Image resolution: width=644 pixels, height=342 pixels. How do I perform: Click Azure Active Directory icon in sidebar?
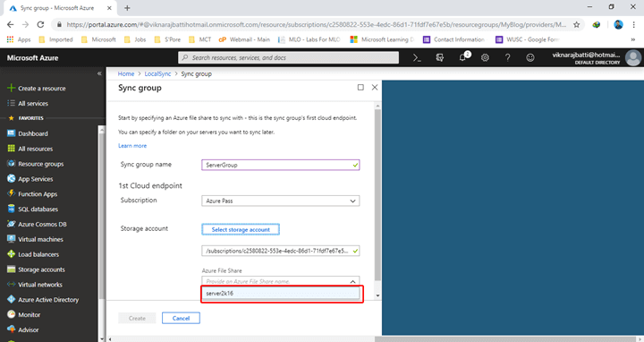click(x=11, y=300)
